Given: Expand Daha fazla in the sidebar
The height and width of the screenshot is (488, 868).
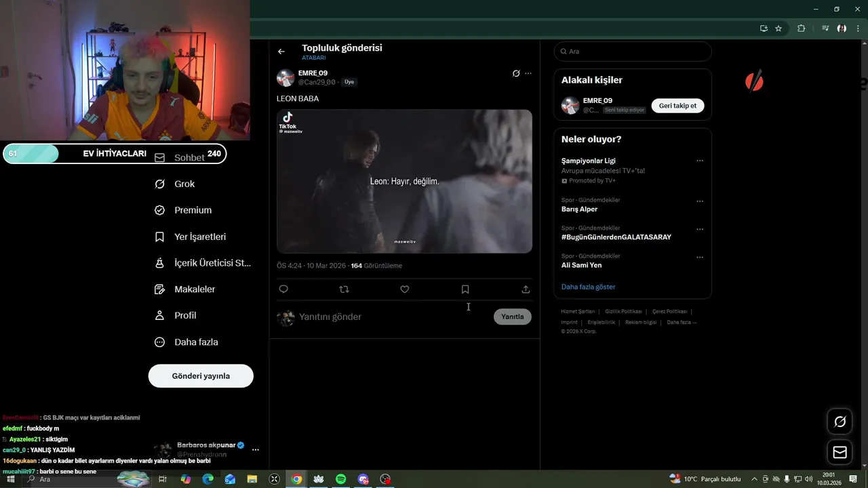Looking at the screenshot, I should (x=186, y=342).
